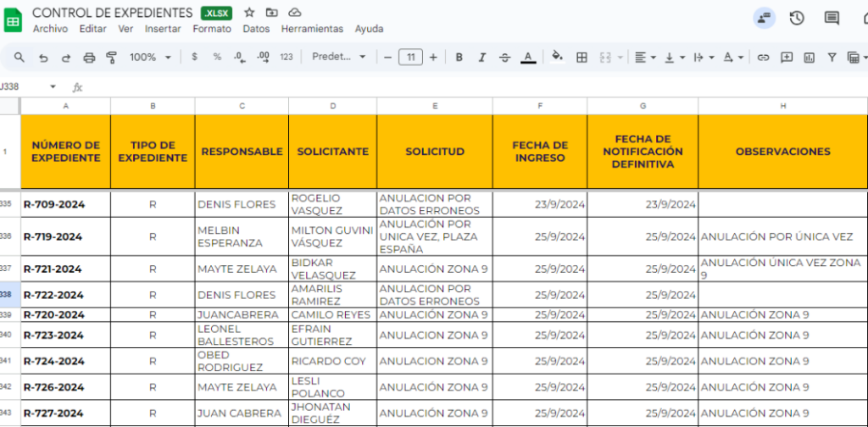868x427 pixels.
Task: Click the undo arrow icon
Action: pyautogui.click(x=43, y=58)
